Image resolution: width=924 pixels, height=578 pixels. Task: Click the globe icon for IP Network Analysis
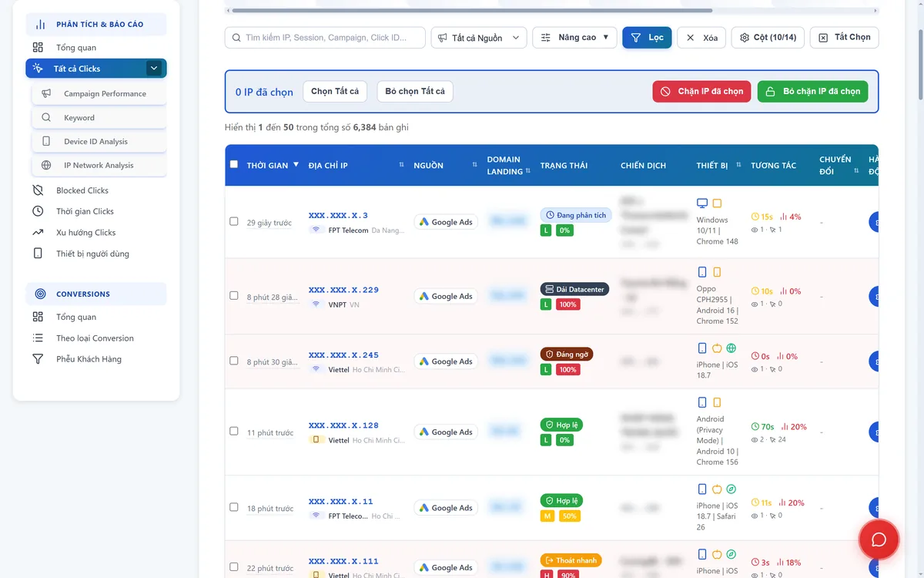46,166
